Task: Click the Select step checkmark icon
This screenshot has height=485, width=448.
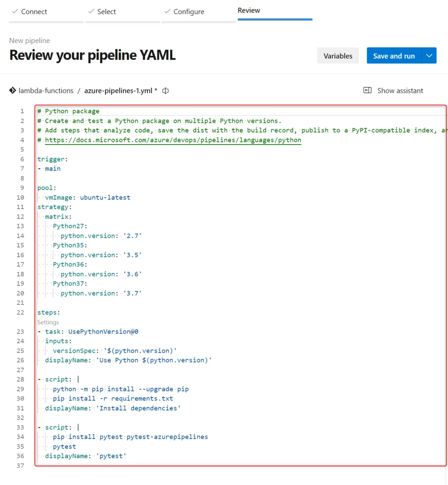Action: [x=91, y=11]
